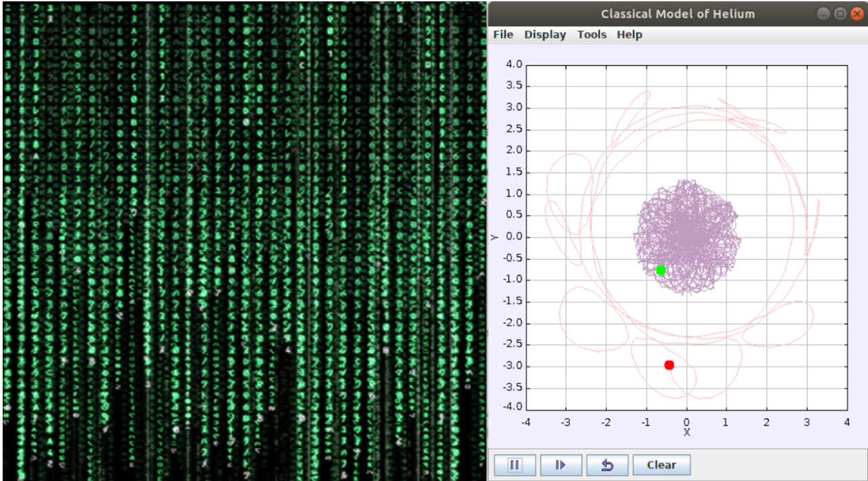Click the green Matrix code desktop wallpaper

[x=244, y=237]
